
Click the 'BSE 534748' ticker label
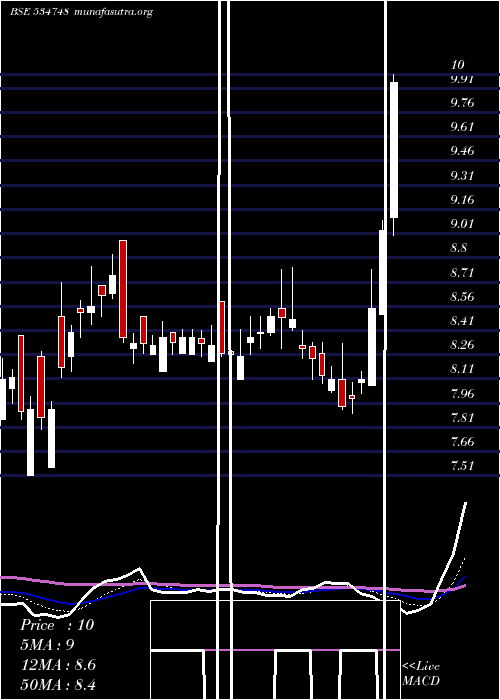tap(39, 12)
